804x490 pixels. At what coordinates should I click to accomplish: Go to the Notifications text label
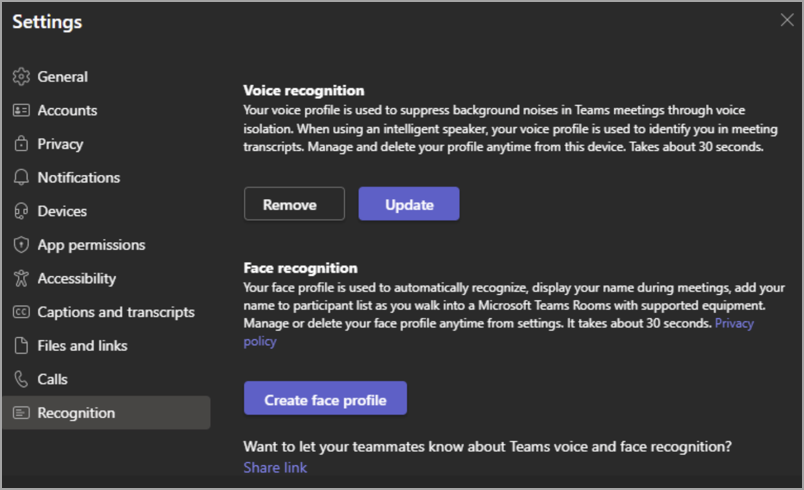pos(78,178)
